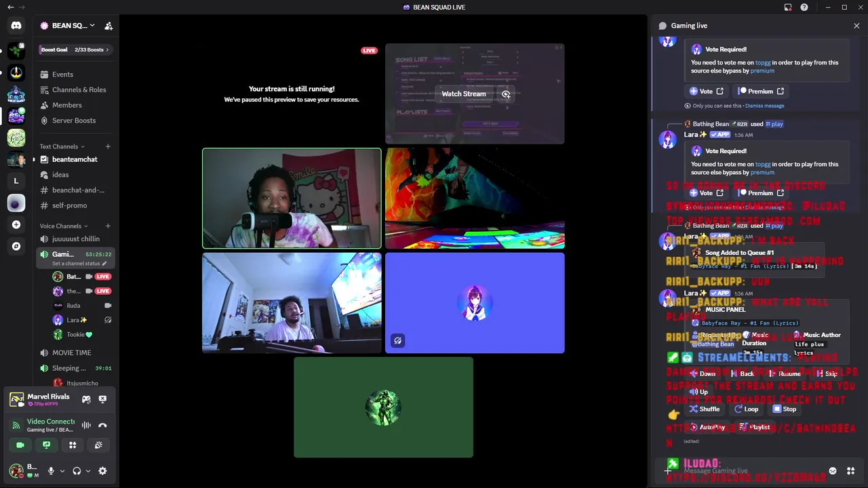Image resolution: width=868 pixels, height=488 pixels.
Task: Create a new text channel with plus icon
Action: pyautogui.click(x=108, y=146)
